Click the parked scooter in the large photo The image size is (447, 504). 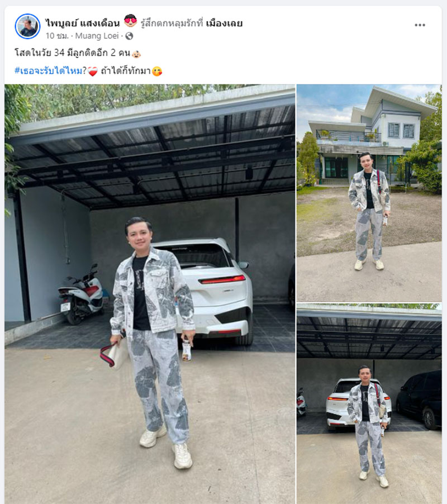click(x=80, y=296)
